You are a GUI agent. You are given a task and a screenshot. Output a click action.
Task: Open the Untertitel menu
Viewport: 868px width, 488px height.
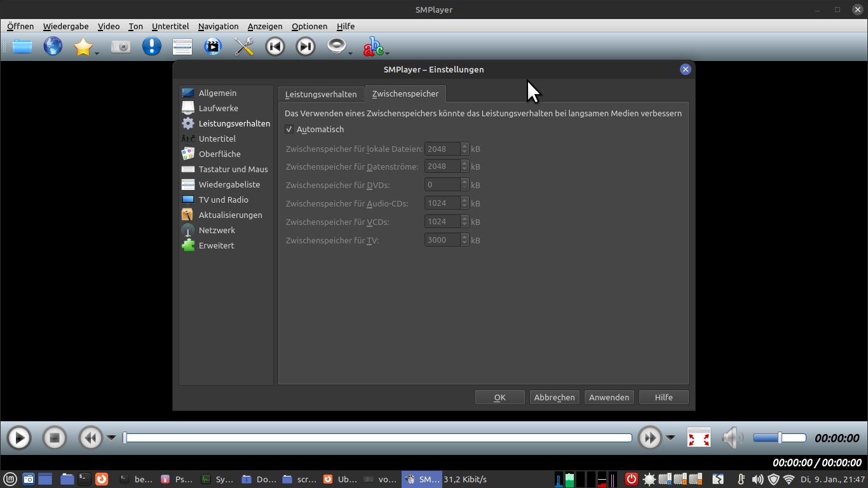[170, 26]
